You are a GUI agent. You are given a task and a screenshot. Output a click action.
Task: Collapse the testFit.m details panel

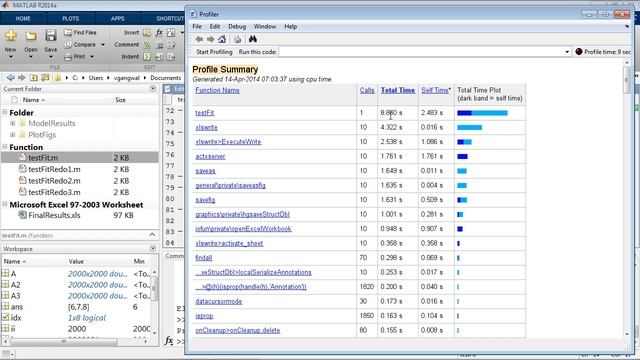pyautogui.click(x=152, y=235)
